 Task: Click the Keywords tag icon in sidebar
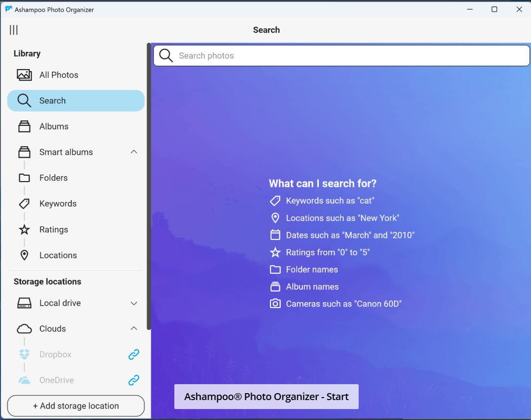tap(24, 204)
